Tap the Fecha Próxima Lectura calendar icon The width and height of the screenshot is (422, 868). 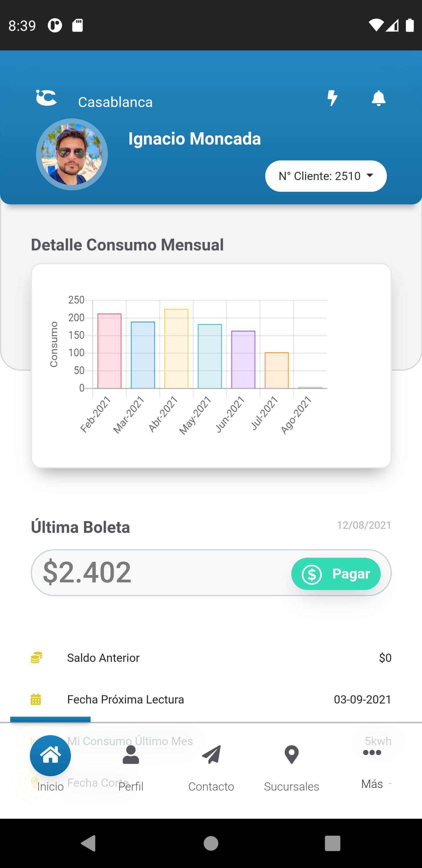(x=36, y=699)
